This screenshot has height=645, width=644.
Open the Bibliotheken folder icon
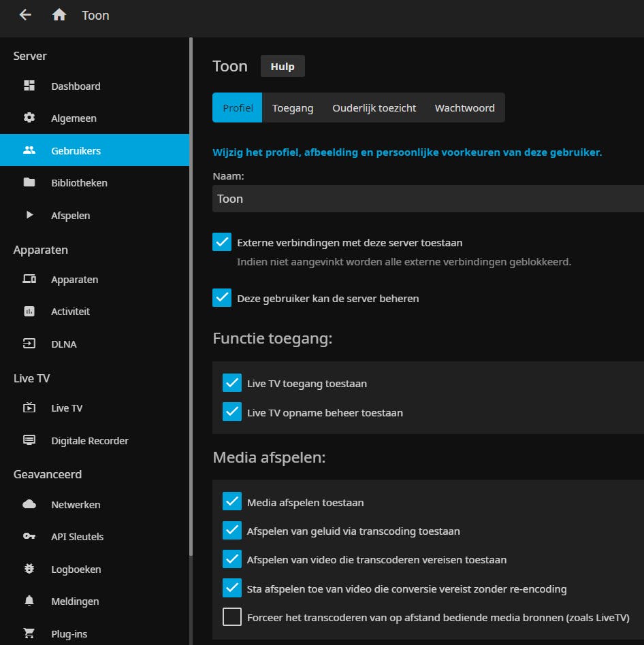pyautogui.click(x=29, y=182)
